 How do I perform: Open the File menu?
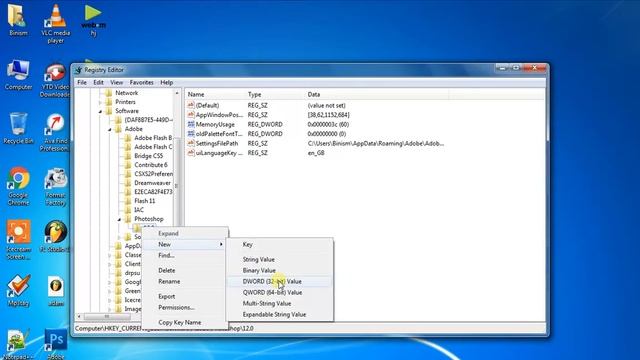[82, 82]
